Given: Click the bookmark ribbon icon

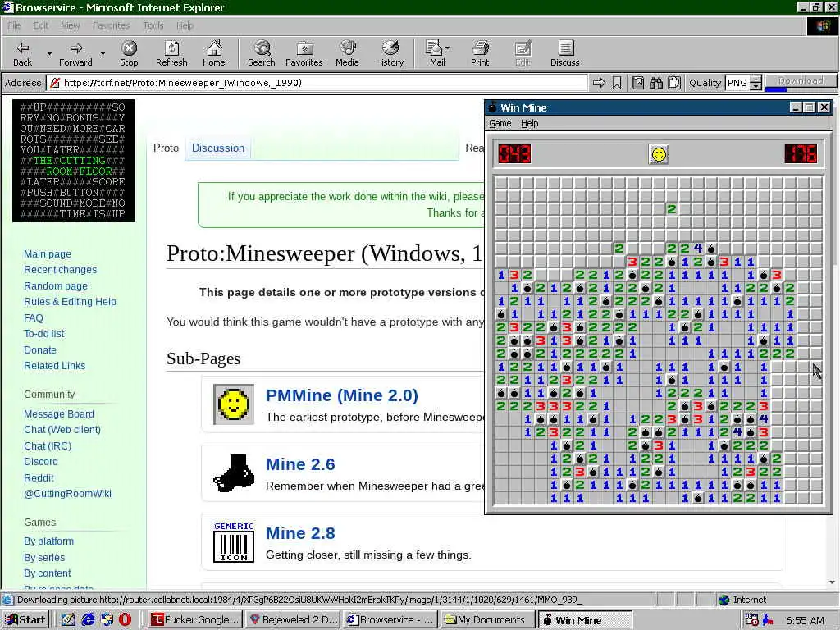Looking at the screenshot, I should tap(617, 83).
